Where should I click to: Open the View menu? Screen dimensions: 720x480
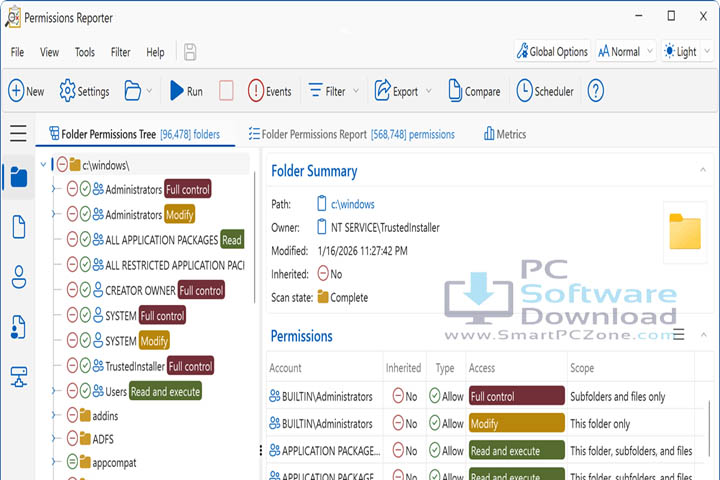pos(49,52)
